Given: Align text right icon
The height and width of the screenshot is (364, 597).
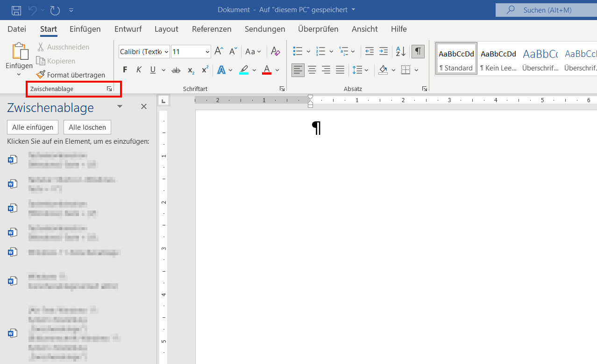Looking at the screenshot, I should pyautogui.click(x=326, y=70).
